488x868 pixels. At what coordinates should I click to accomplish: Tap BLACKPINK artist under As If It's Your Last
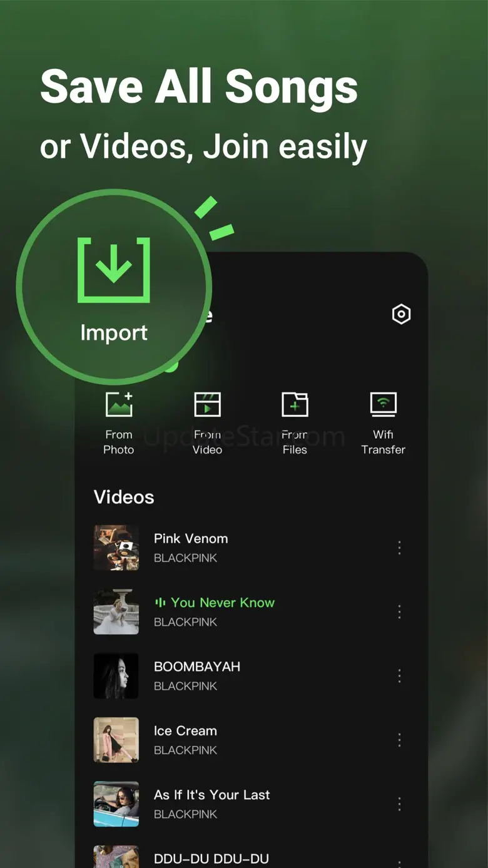[x=186, y=814]
